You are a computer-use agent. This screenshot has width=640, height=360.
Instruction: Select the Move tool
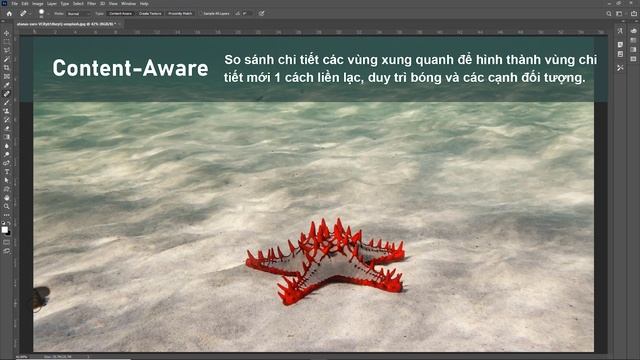point(7,33)
